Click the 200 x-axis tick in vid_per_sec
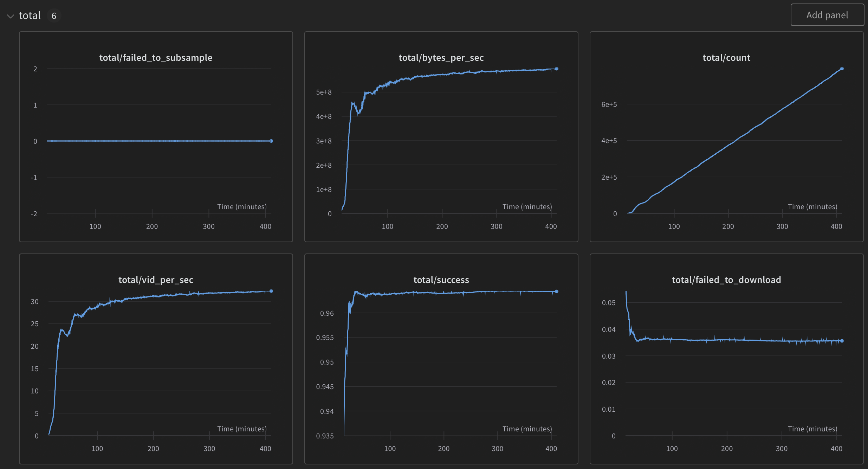This screenshot has height=469, width=868. click(x=153, y=449)
